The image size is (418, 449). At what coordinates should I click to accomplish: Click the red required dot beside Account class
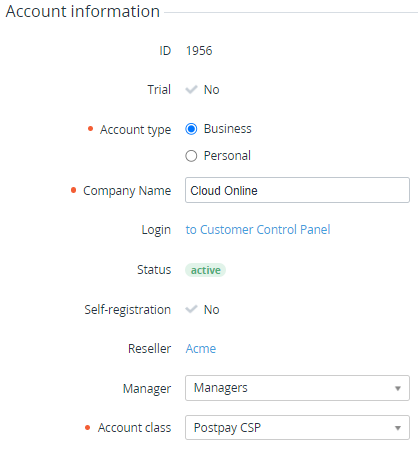(88, 428)
